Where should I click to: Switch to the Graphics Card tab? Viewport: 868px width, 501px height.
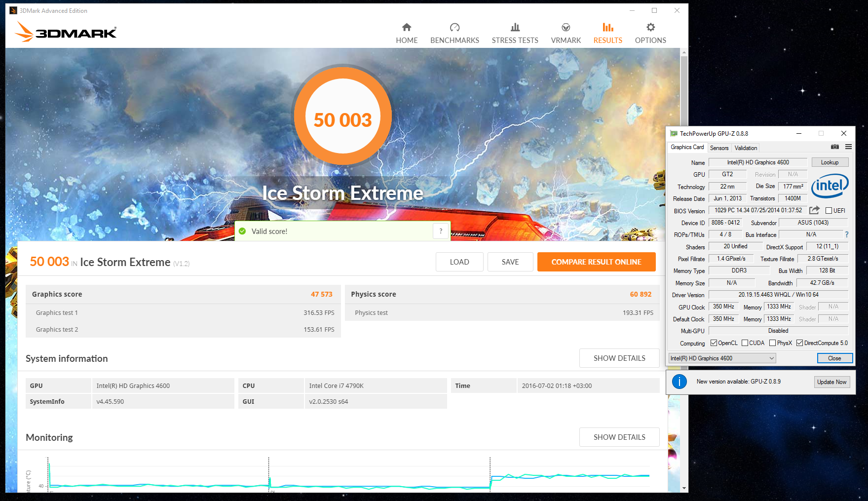click(x=687, y=147)
